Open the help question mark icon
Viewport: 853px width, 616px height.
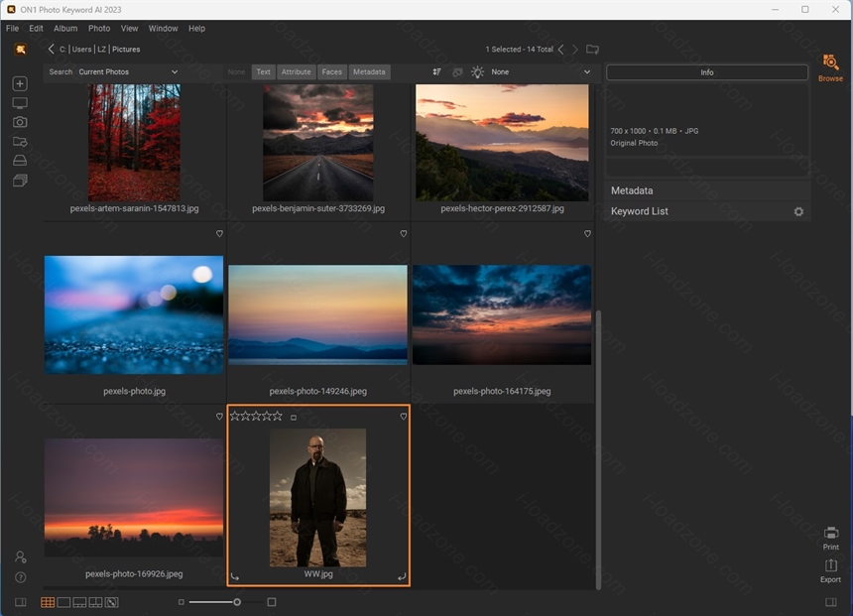(20, 577)
